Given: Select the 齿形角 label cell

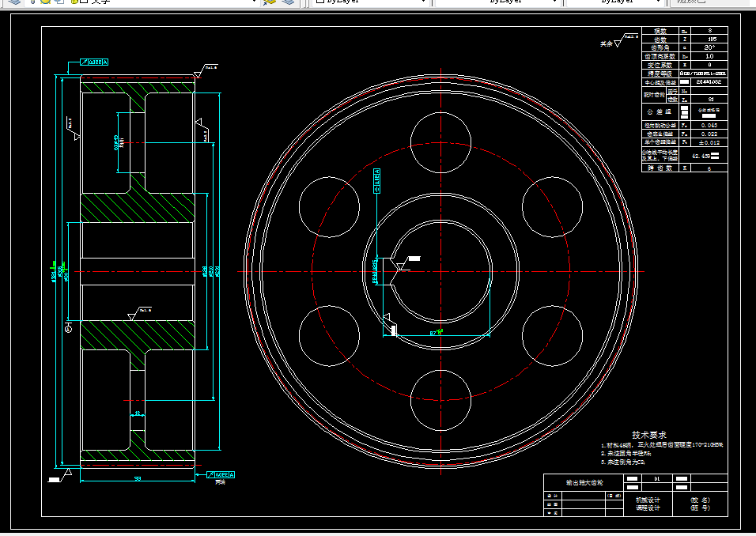Looking at the screenshot, I should [x=660, y=47].
